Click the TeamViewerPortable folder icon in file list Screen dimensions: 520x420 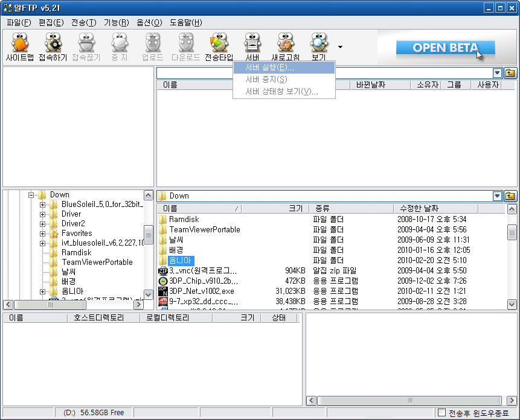coord(162,229)
